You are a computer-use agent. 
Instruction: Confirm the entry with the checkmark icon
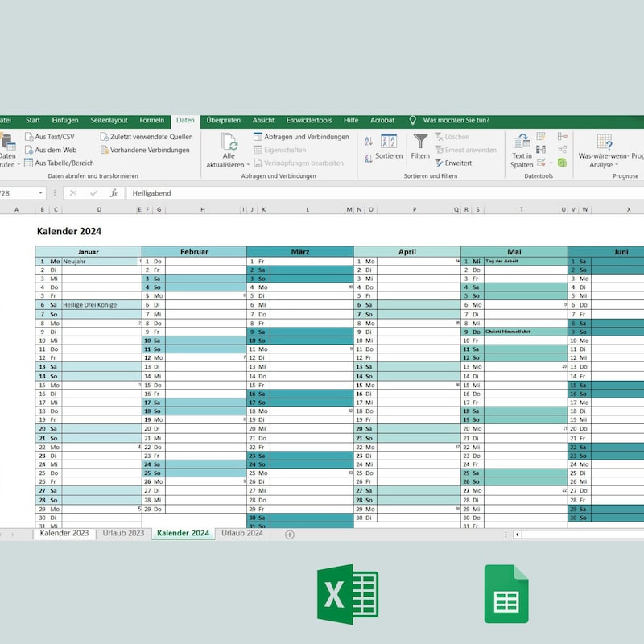tap(93, 193)
